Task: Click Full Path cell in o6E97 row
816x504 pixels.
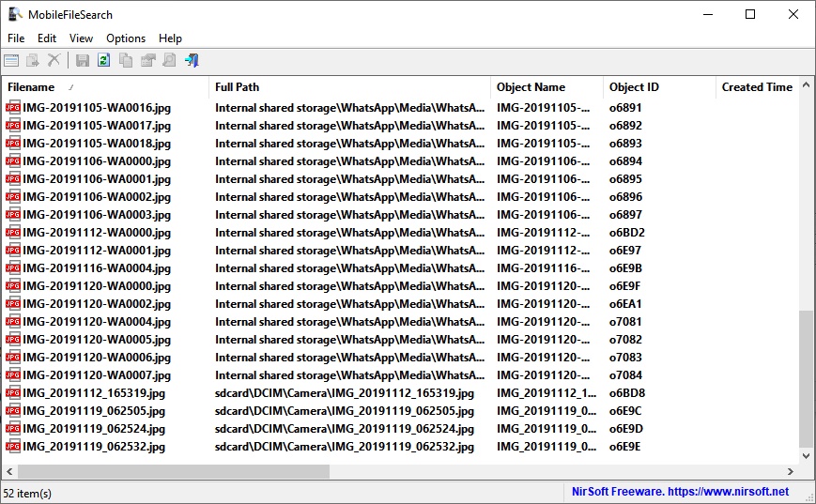Action: (x=349, y=251)
